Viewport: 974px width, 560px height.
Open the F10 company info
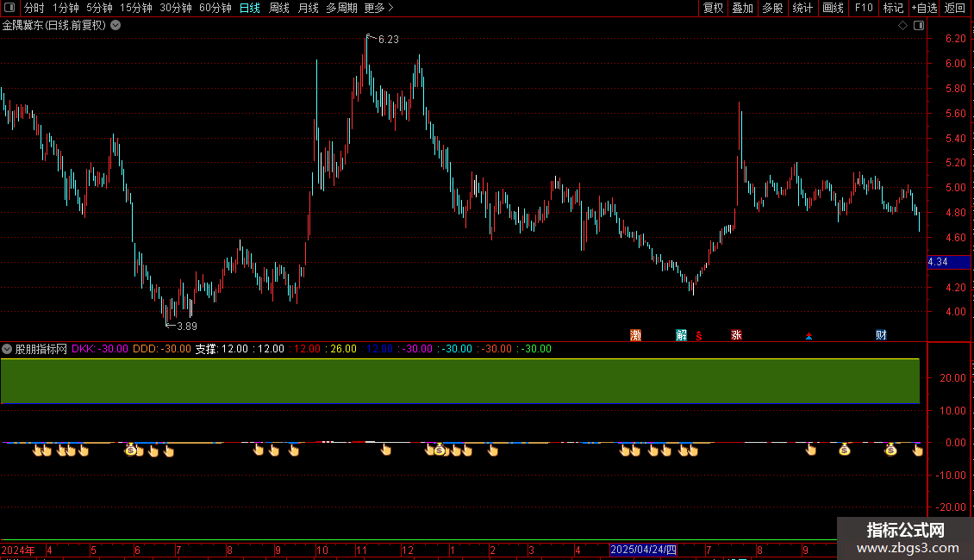click(864, 8)
